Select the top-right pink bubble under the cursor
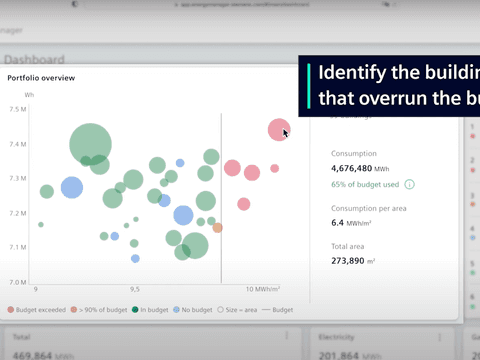This screenshot has width=480, height=360. pos(279,130)
